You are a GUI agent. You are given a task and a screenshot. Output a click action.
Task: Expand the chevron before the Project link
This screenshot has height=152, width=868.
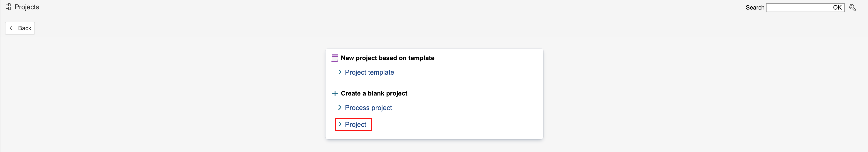[x=340, y=124]
